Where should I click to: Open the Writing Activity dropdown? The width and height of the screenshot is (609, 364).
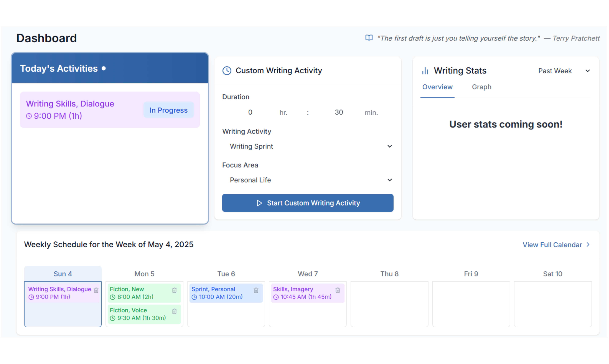point(308,146)
